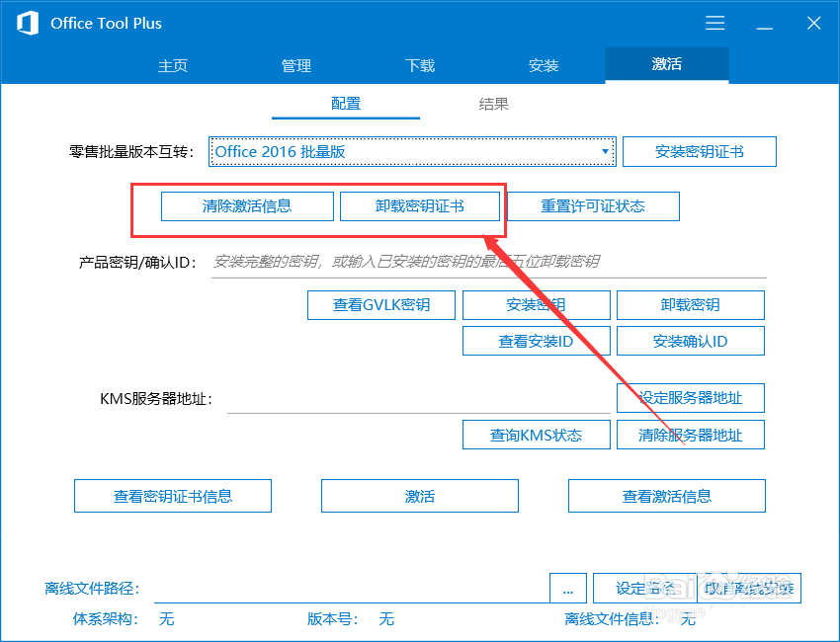840x642 pixels.
Task: Open the hamburger menu icon
Action: point(714,23)
